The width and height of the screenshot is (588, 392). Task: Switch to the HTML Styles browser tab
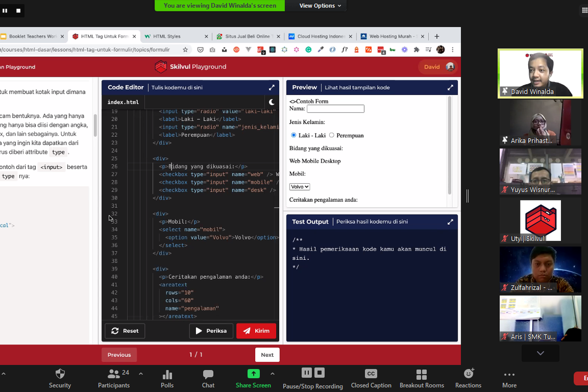click(167, 36)
